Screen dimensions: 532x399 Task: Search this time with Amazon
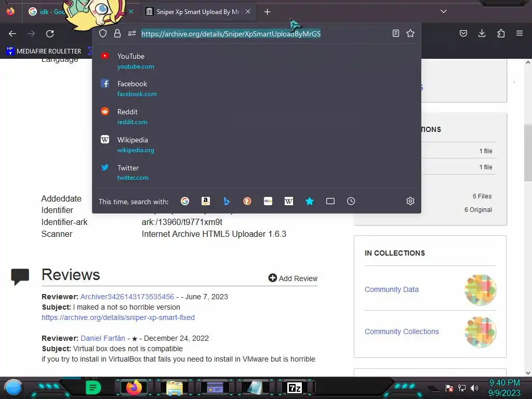coord(206,201)
